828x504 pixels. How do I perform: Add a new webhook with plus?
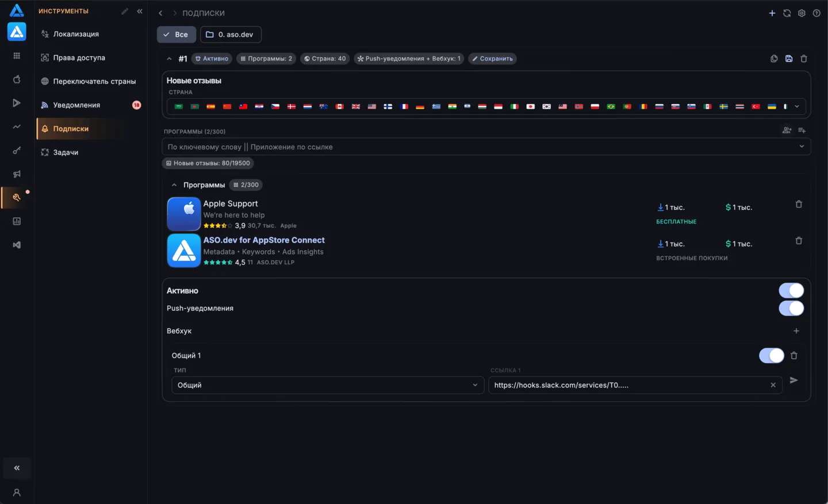pos(796,331)
